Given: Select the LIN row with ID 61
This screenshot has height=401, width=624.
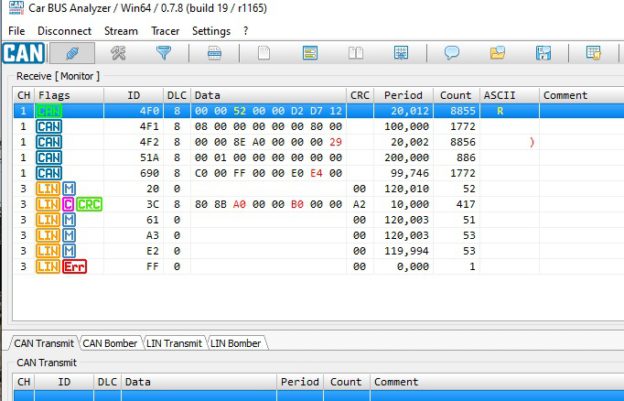Looking at the screenshot, I should point(318,220).
